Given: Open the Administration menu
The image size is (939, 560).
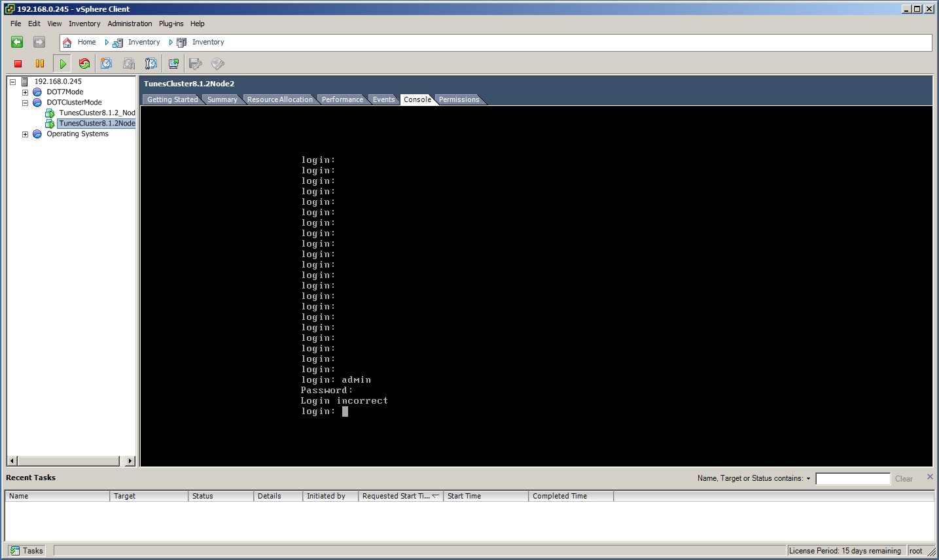Looking at the screenshot, I should pos(130,24).
